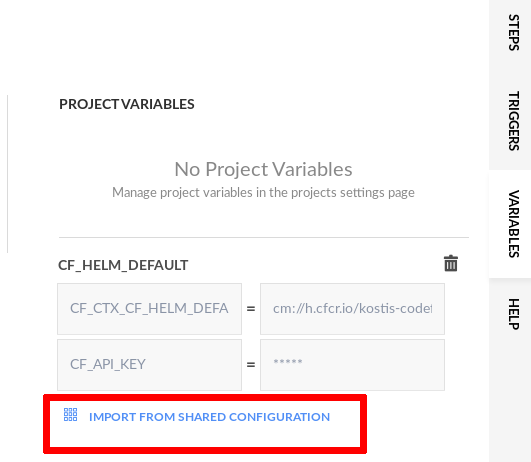Open the TRIGGERS tab
Screen dimensions: 531x462
(513, 121)
